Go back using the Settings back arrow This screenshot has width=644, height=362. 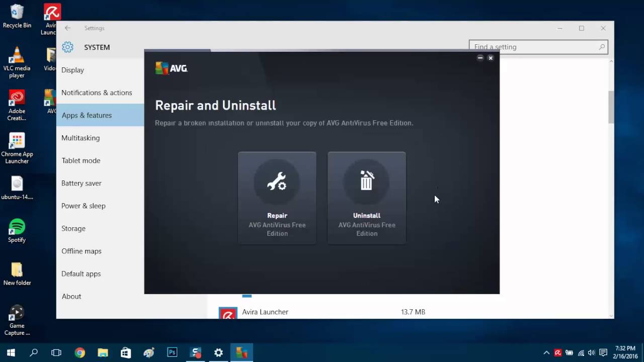(67, 28)
